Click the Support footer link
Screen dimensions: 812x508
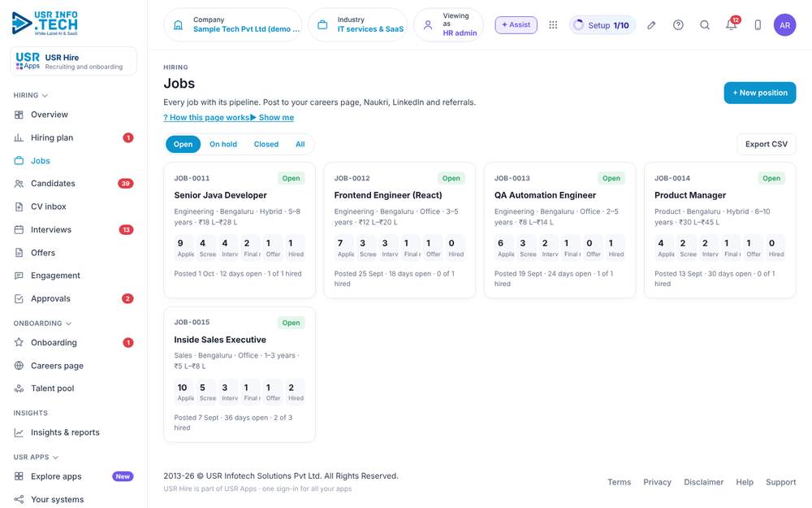pos(781,482)
